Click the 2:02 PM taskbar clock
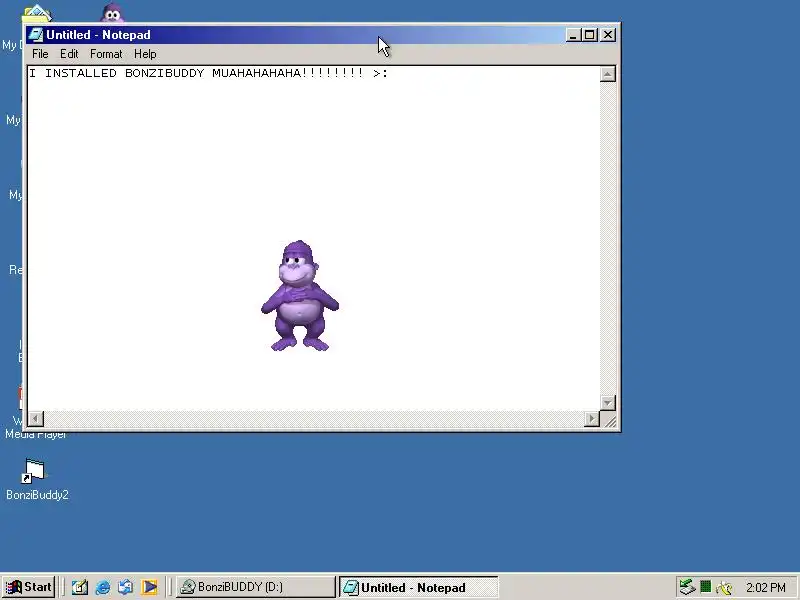 pos(765,588)
